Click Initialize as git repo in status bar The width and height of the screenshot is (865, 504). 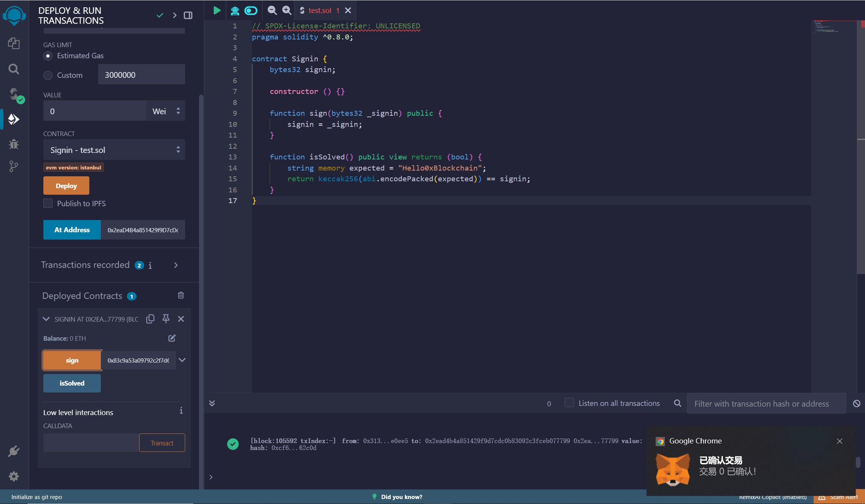(x=37, y=497)
